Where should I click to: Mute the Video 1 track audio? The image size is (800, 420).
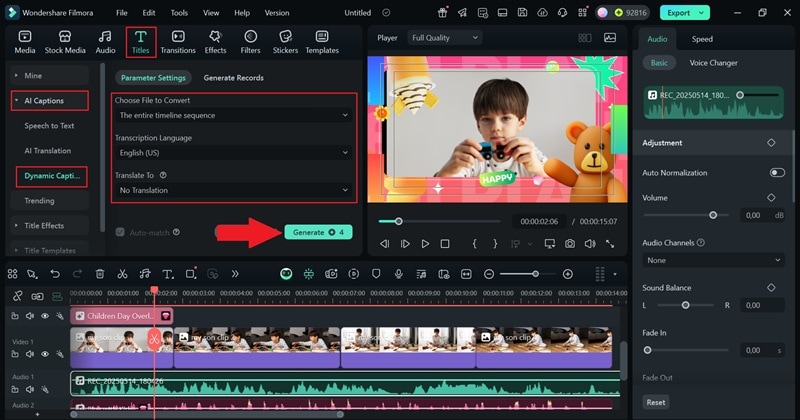click(x=30, y=354)
